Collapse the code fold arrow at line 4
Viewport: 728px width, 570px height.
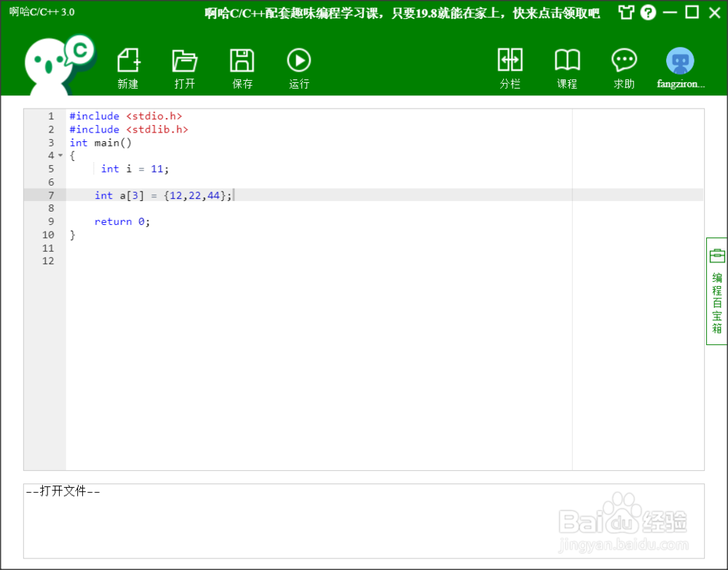[x=60, y=156]
